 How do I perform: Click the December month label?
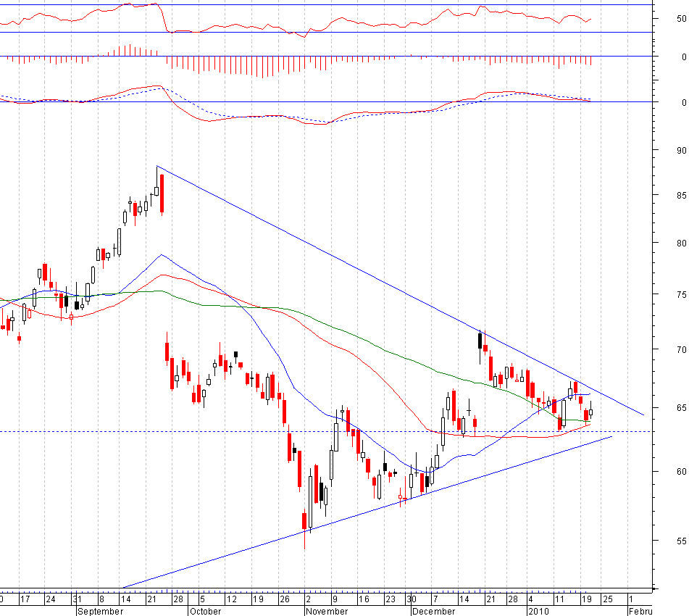point(434,611)
